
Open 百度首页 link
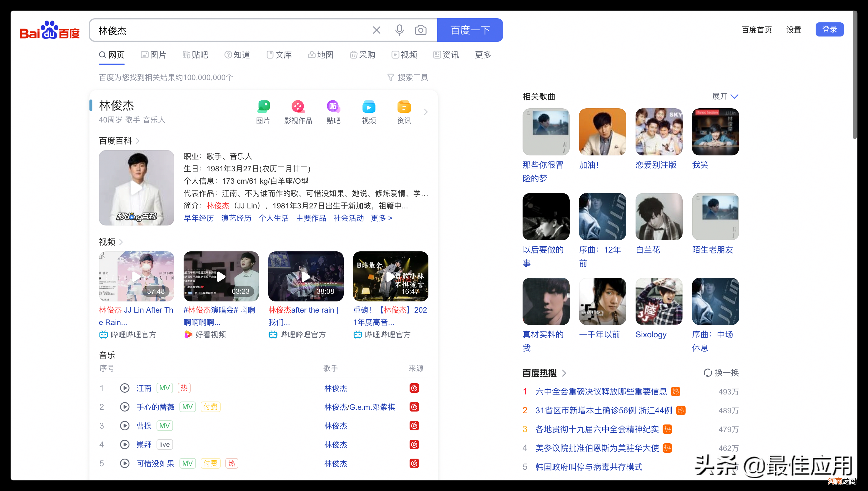click(756, 30)
